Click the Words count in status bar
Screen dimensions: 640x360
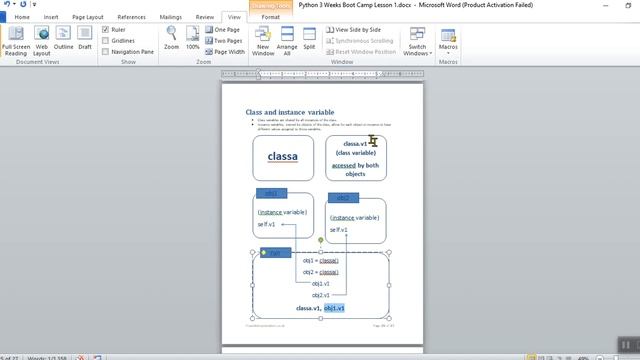click(x=47, y=358)
